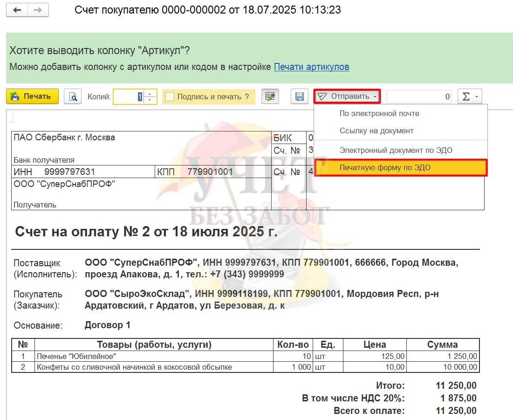
Task: Go back using the left arrow button
Action: click(x=17, y=10)
